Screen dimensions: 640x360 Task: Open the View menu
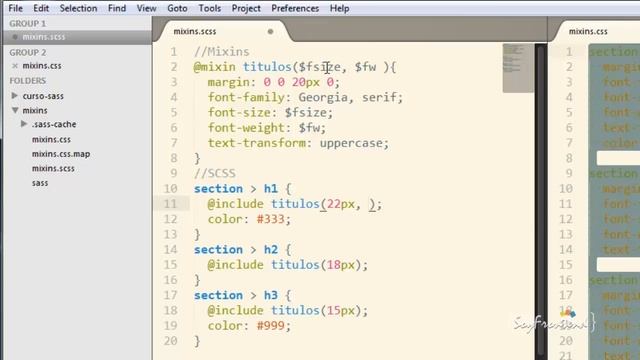[x=147, y=8]
